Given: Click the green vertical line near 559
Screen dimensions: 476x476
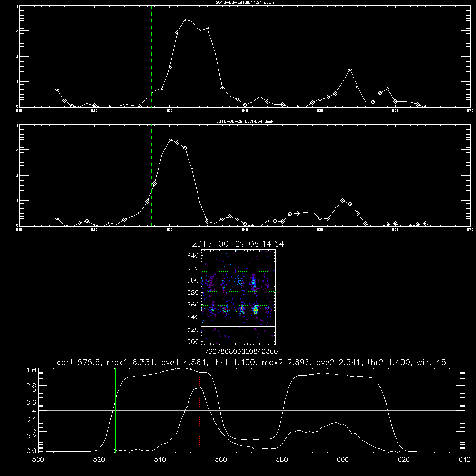Looking at the screenshot, I should tap(218, 410).
